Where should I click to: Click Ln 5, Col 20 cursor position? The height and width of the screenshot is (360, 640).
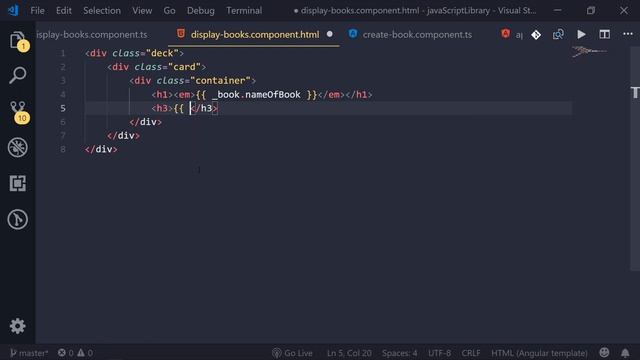pyautogui.click(x=349, y=353)
